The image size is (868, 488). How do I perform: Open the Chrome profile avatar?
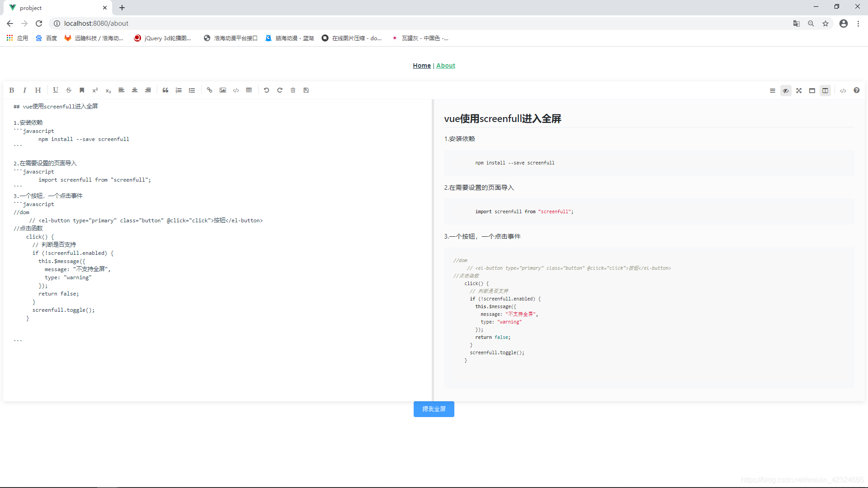tap(844, 23)
